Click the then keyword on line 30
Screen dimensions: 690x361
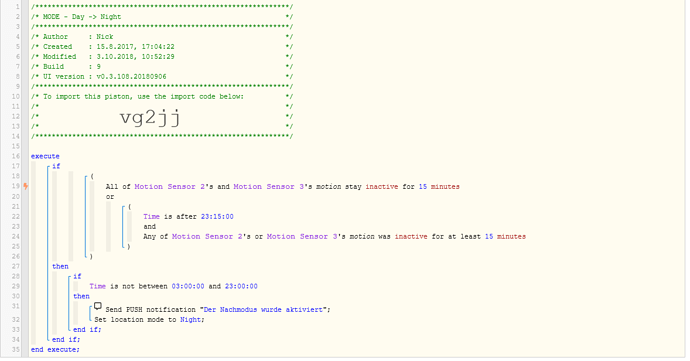tap(81, 296)
